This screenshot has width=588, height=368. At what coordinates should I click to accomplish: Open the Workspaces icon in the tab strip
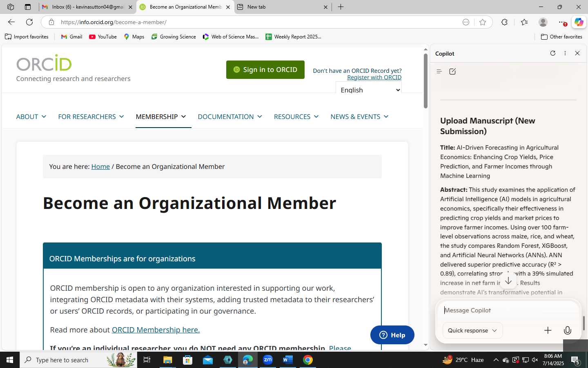point(11,7)
